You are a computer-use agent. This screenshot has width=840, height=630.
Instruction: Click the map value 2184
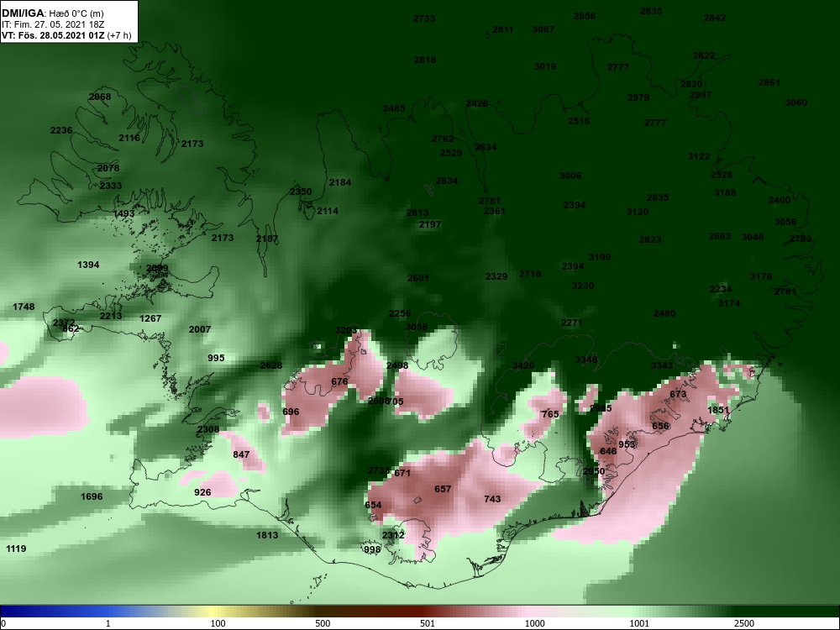pyautogui.click(x=340, y=182)
